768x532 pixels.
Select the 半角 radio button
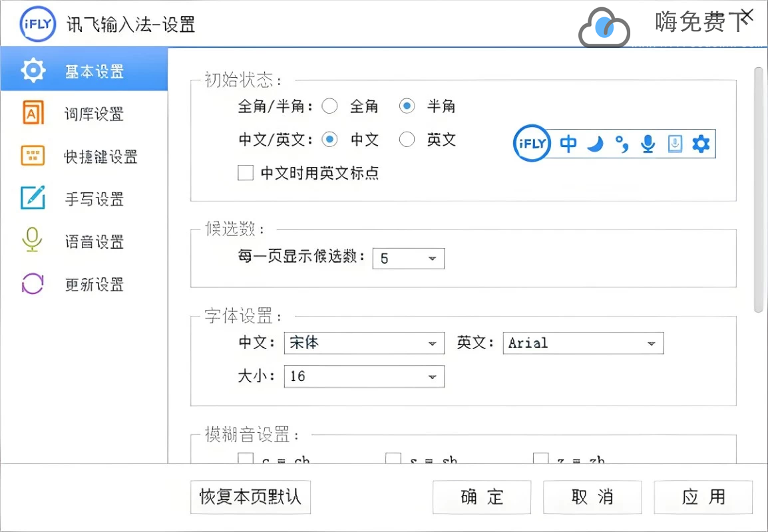[407, 106]
